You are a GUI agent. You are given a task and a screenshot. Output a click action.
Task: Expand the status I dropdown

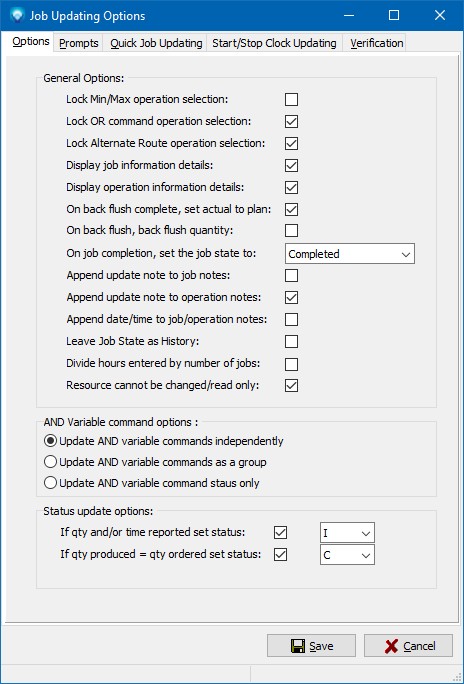347,533
